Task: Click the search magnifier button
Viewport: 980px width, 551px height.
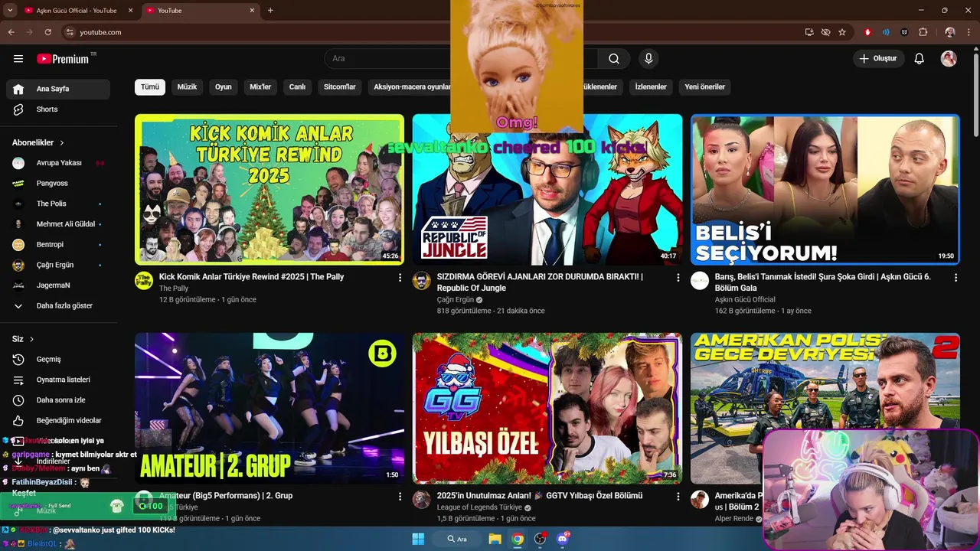Action: [x=614, y=59]
